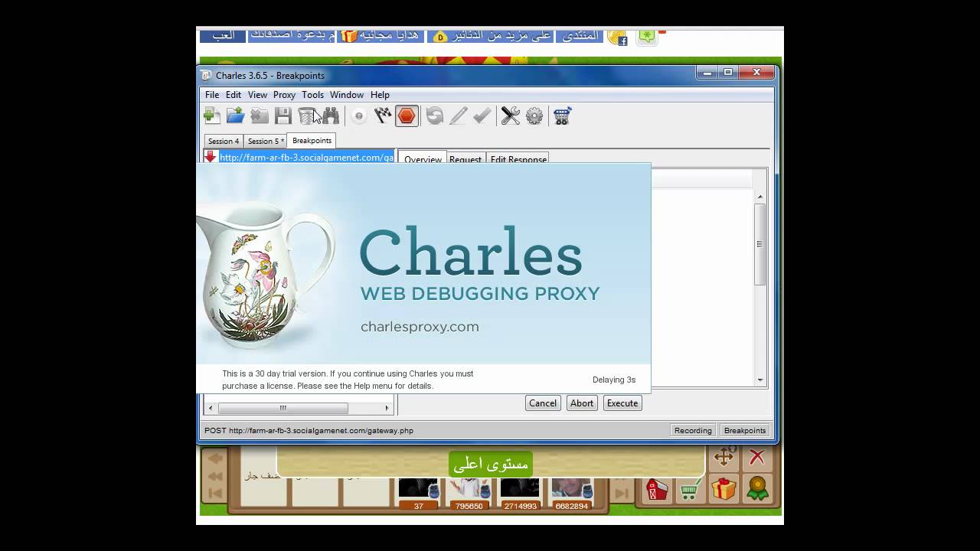Open the Tools menu
Screen dimensions: 980x551
(312, 95)
